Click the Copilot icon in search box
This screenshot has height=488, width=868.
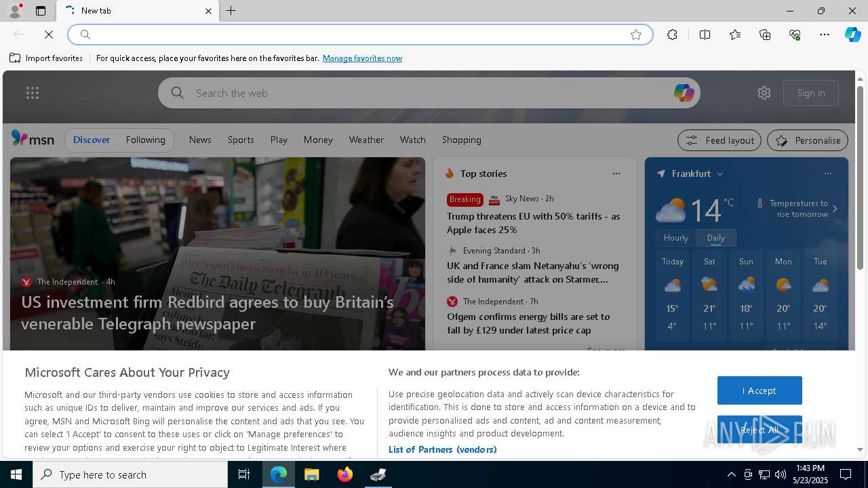684,93
